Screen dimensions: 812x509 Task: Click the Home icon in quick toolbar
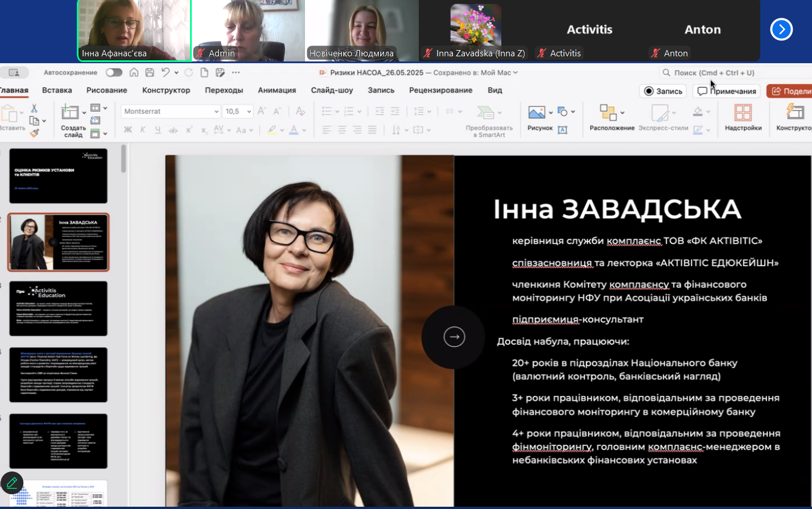[134, 73]
